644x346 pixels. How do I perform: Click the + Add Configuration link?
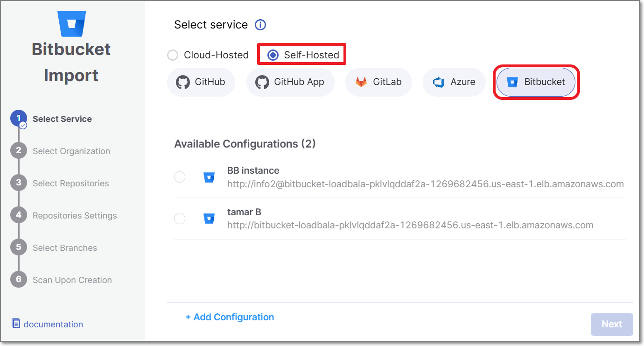pyautogui.click(x=230, y=317)
